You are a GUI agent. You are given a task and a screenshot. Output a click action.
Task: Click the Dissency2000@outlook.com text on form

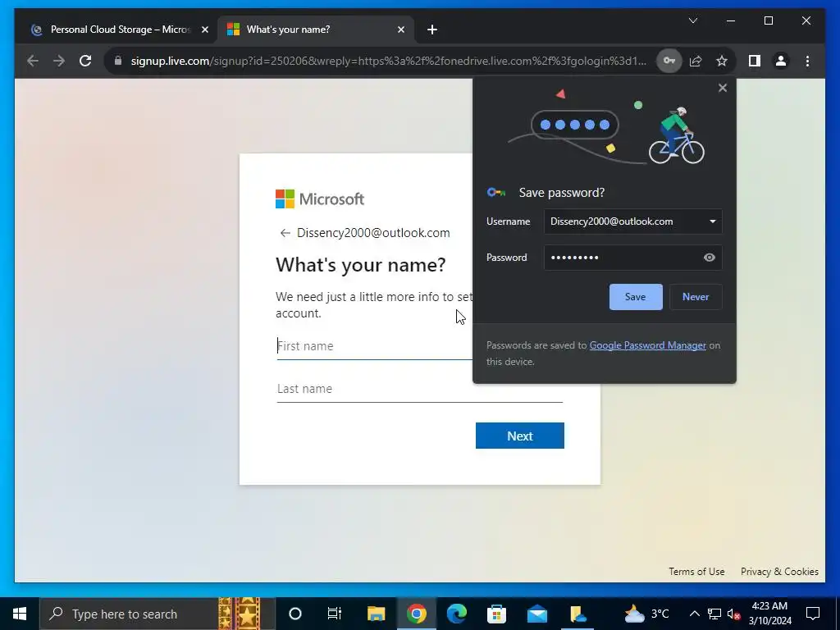pyautogui.click(x=373, y=233)
